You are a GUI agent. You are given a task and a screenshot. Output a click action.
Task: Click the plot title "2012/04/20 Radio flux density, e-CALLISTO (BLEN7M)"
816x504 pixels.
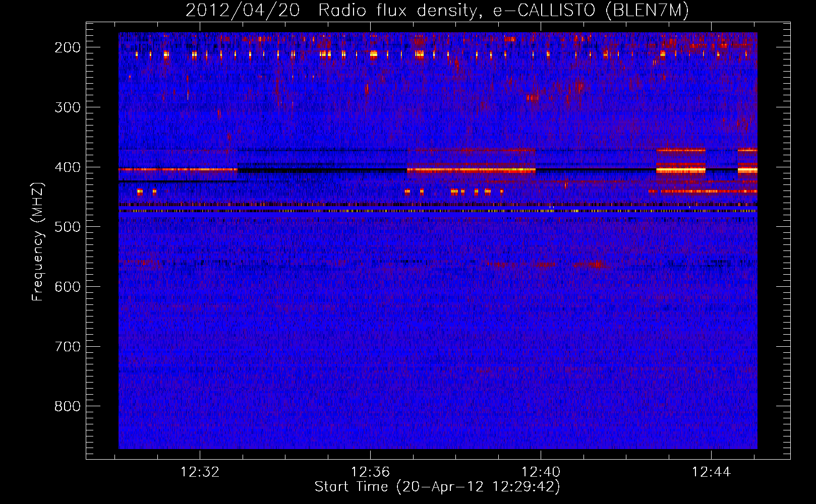click(437, 11)
